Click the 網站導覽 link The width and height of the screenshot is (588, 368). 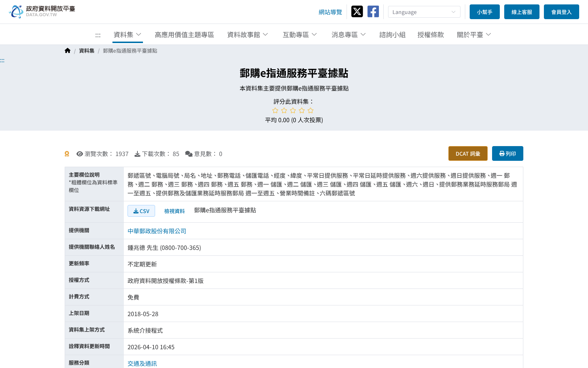point(330,12)
